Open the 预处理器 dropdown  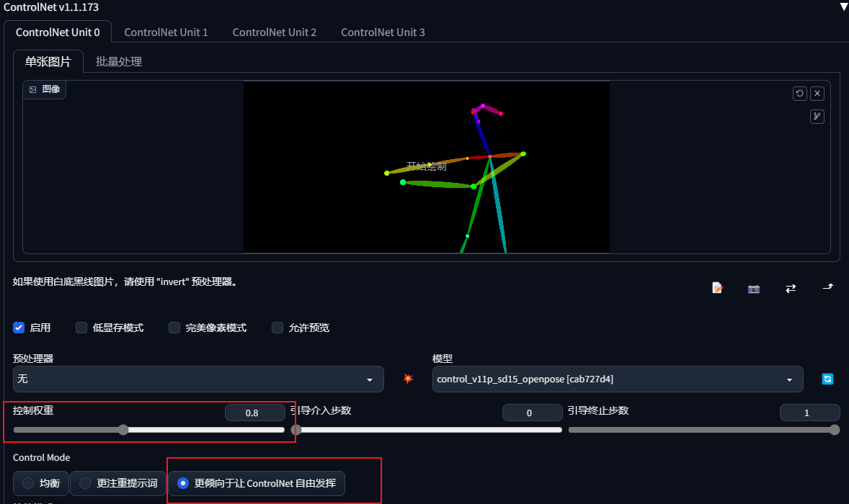198,379
